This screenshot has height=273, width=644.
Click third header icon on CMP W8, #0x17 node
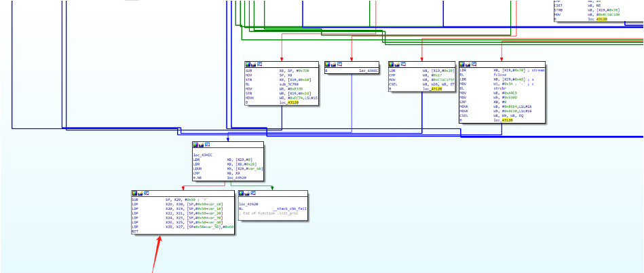[403, 65]
